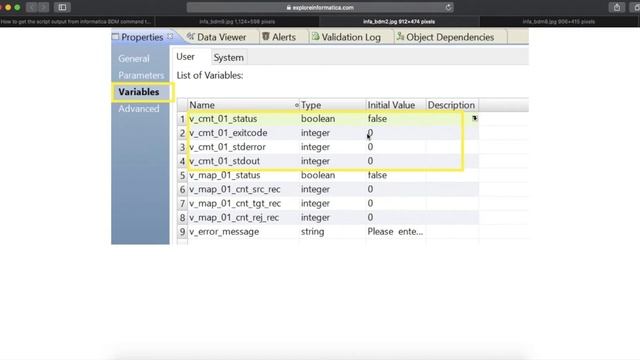Open the Alerts tab
640x360 pixels.
[284, 37]
